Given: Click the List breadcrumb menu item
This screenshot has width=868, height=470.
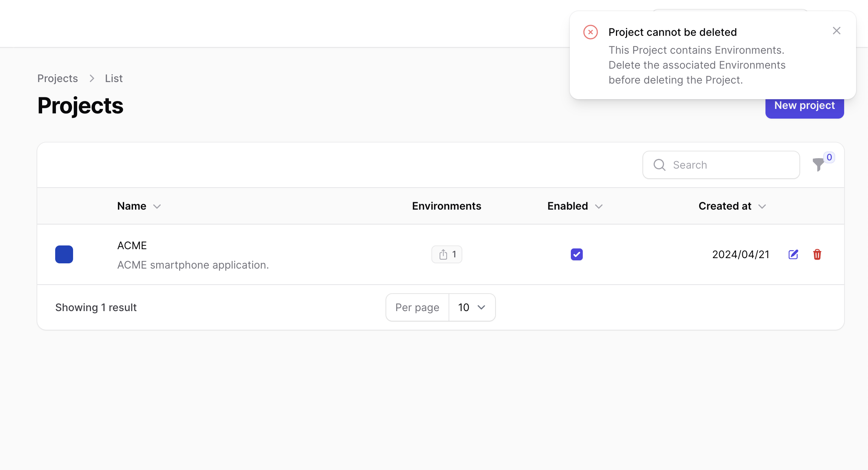Looking at the screenshot, I should pos(113,78).
